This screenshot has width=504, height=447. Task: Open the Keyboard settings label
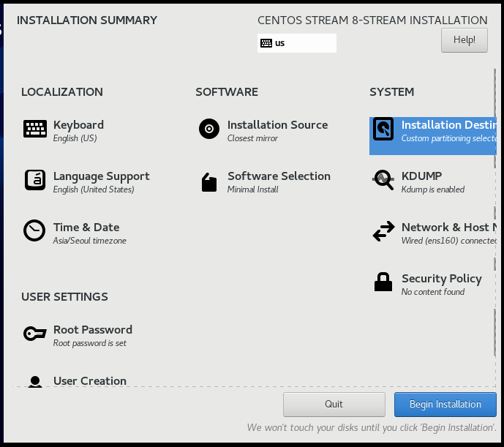coord(78,125)
